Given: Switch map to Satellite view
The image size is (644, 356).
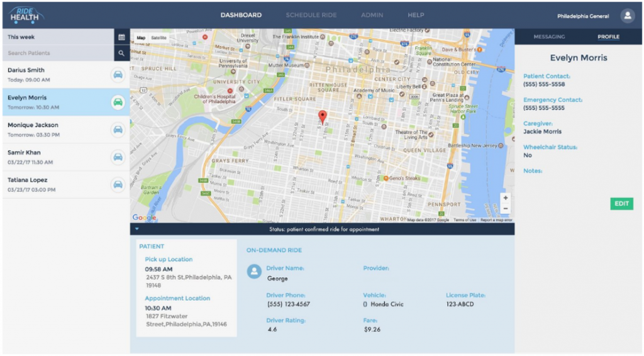Looking at the screenshot, I should point(158,38).
